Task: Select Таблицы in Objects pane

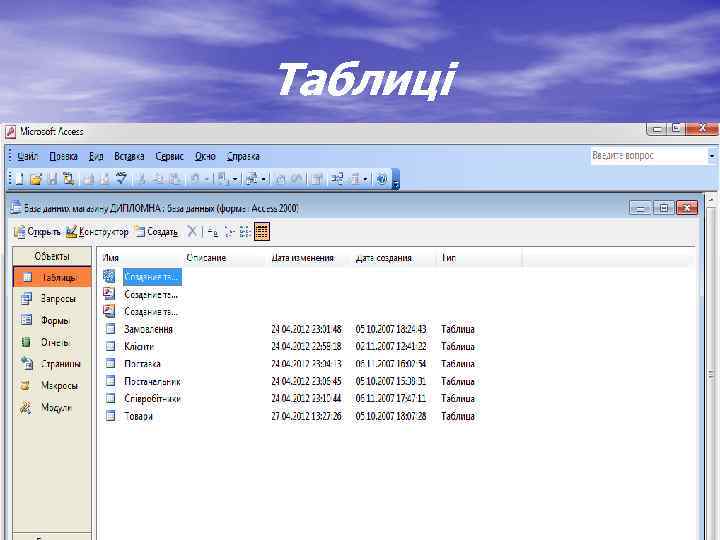Action: [x=52, y=277]
